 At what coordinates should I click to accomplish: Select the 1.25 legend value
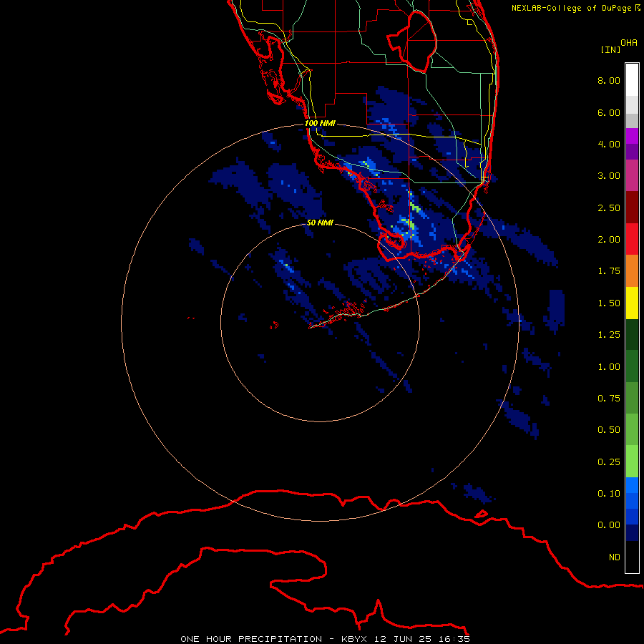(x=609, y=335)
